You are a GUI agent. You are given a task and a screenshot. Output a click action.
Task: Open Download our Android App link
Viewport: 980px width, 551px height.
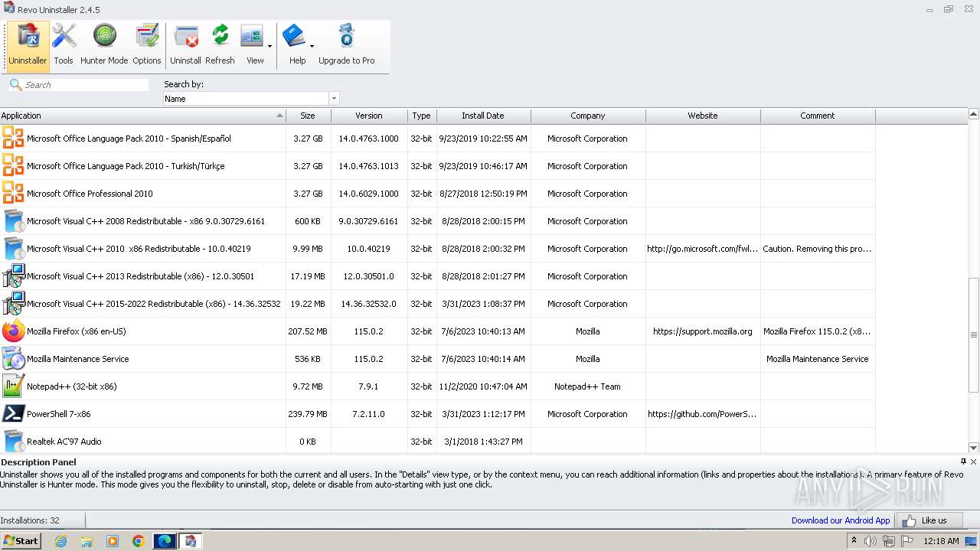(841, 520)
